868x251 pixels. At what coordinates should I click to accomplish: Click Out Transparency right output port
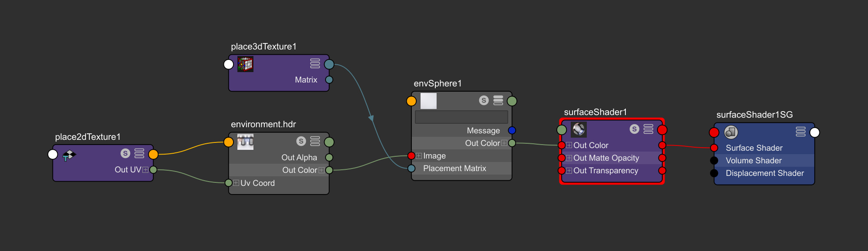[x=662, y=171]
